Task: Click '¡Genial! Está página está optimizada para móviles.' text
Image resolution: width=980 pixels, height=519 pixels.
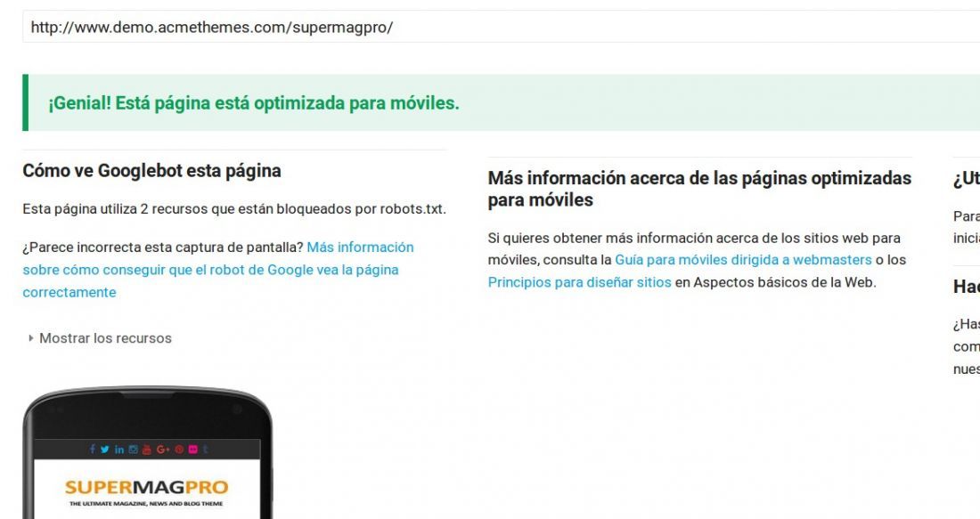Action: tap(254, 102)
